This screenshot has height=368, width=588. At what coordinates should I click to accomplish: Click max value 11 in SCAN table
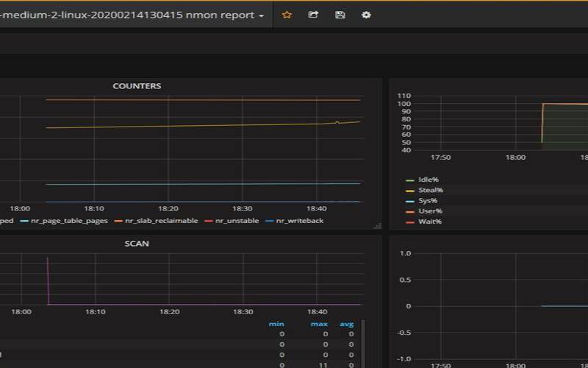[323, 365]
